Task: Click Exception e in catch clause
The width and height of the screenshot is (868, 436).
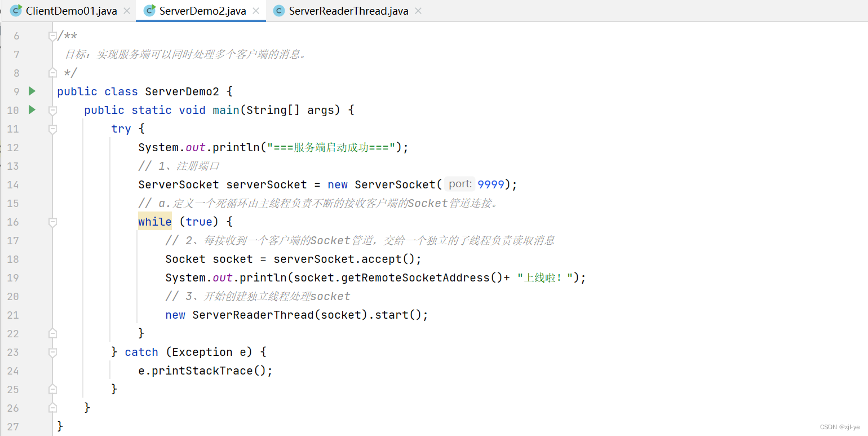Action: point(209,352)
